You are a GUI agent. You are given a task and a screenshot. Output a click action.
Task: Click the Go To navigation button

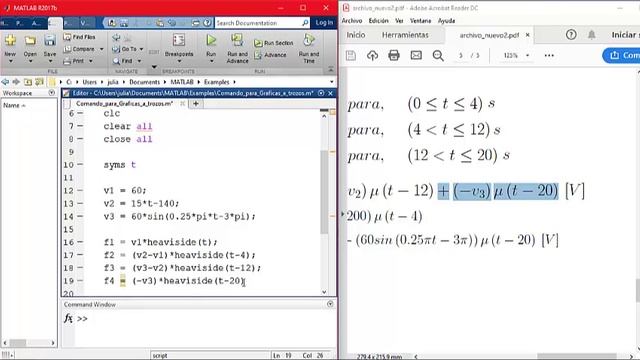pos(125,49)
